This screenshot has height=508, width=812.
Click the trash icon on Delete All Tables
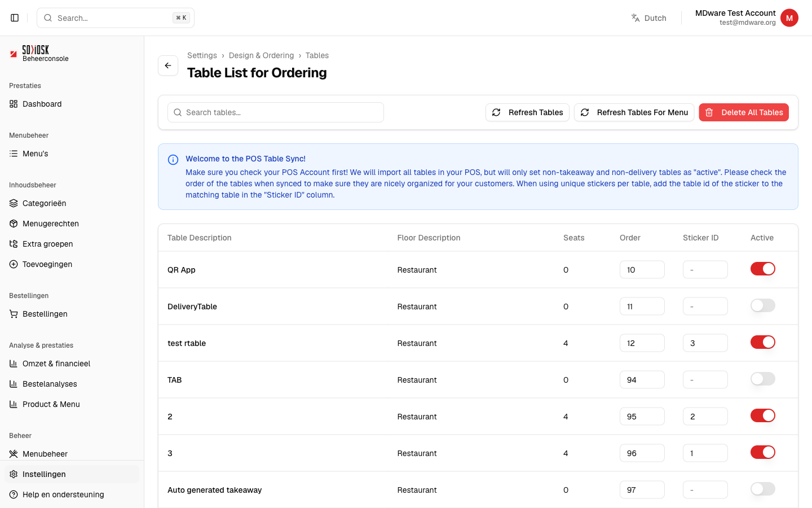709,112
